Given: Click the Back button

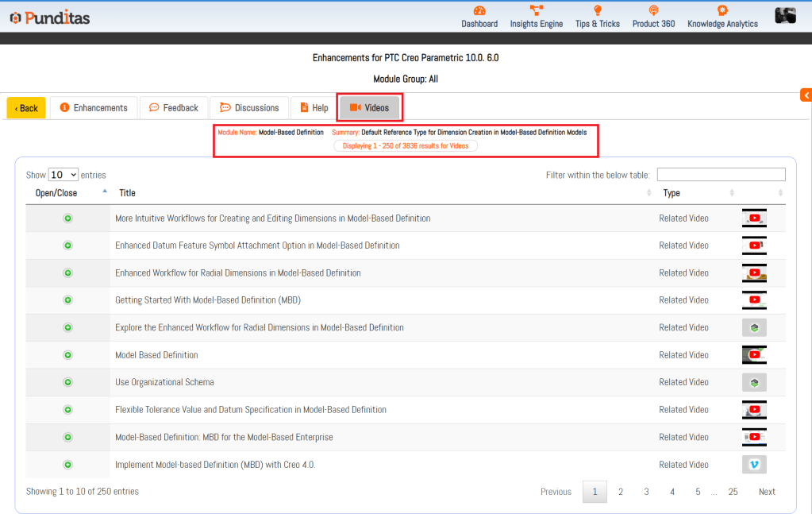Looking at the screenshot, I should pos(26,108).
